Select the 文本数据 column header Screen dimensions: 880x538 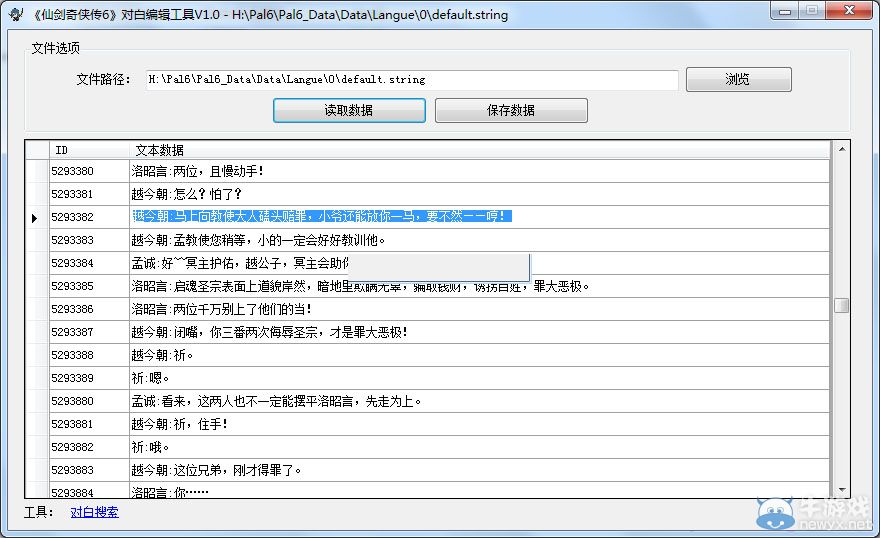[479, 150]
